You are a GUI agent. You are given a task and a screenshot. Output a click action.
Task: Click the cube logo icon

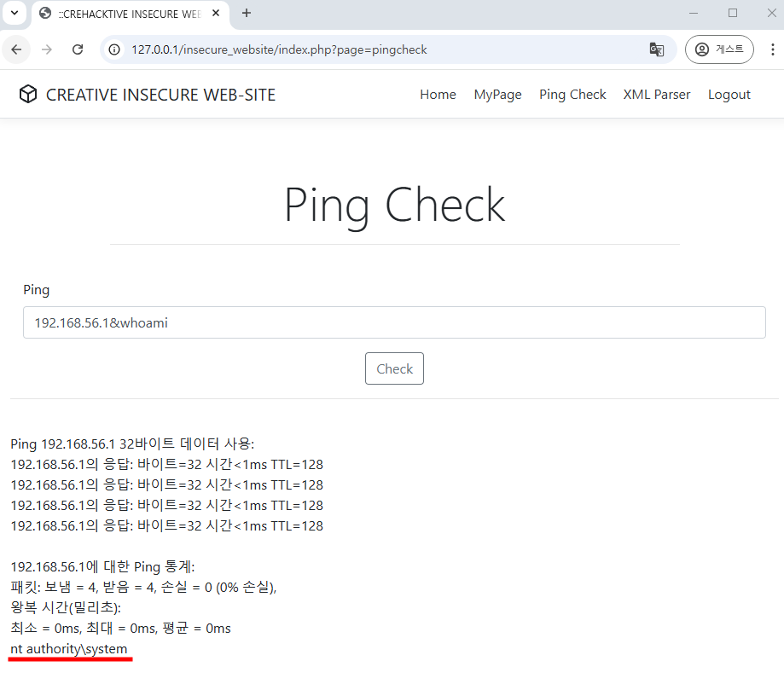28,94
